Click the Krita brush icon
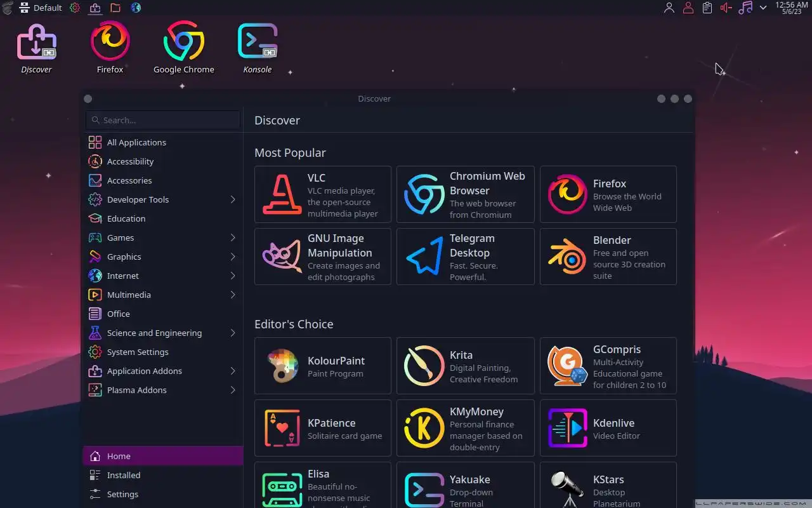The image size is (812, 508). click(424, 366)
